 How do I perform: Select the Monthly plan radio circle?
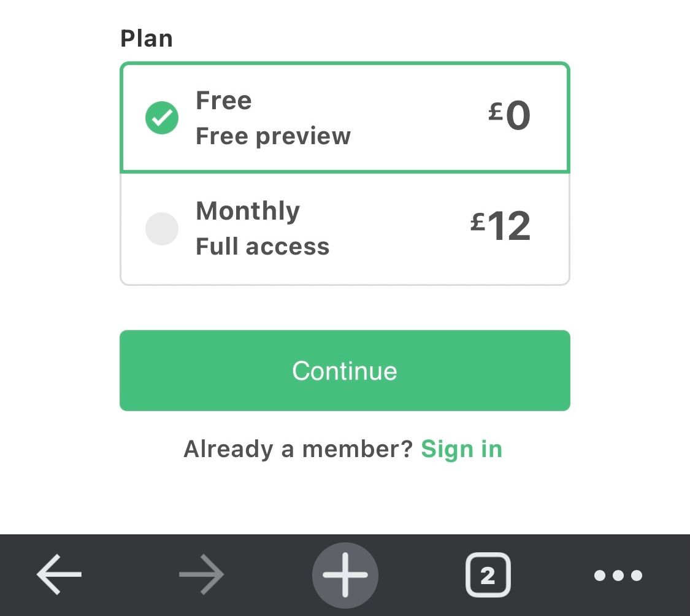pos(162,228)
